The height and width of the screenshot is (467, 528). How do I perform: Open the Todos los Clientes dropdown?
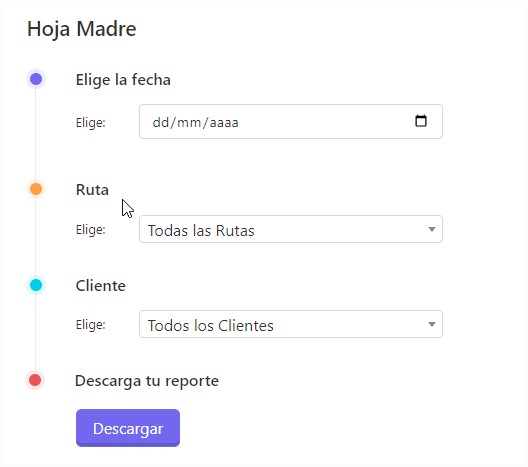[x=291, y=324]
